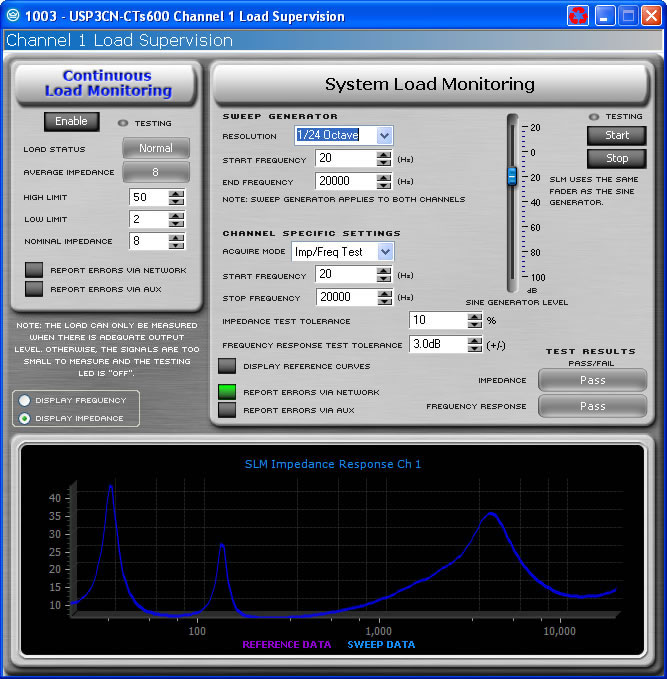Open the Resolution dropdown
Viewport: 667px width, 679px height.
pyautogui.click(x=384, y=136)
